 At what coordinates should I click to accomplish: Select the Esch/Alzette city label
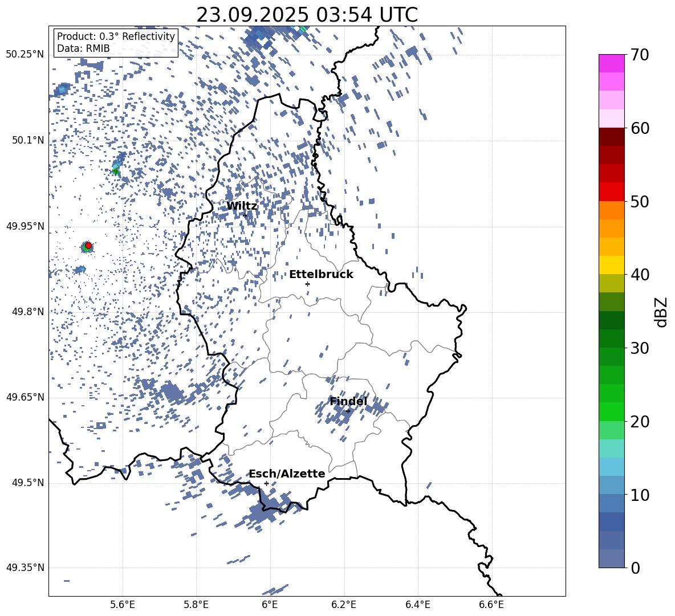(287, 474)
